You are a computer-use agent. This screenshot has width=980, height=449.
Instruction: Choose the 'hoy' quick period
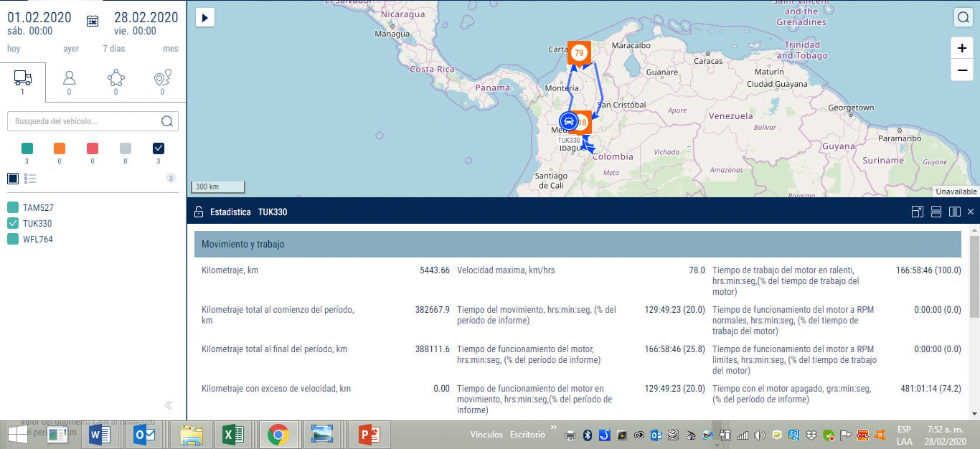[14, 49]
